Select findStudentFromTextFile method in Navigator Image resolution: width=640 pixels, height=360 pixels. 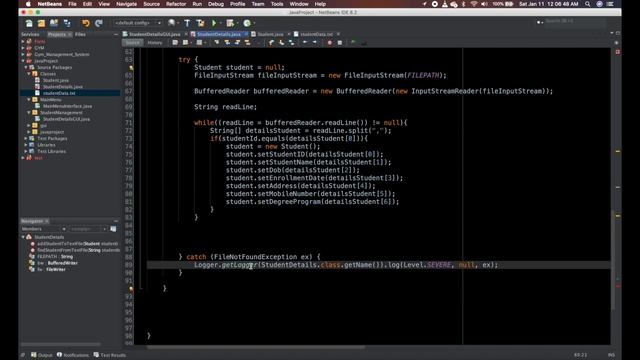pyautogui.click(x=78, y=250)
